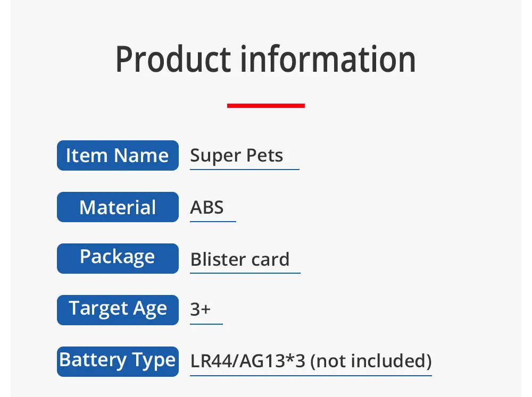Click the word Pets in item name
This screenshot has height=397, width=532.
(264, 156)
